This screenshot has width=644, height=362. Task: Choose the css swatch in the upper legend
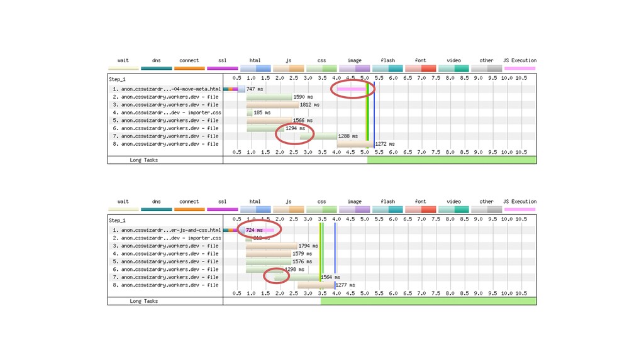(x=321, y=68)
